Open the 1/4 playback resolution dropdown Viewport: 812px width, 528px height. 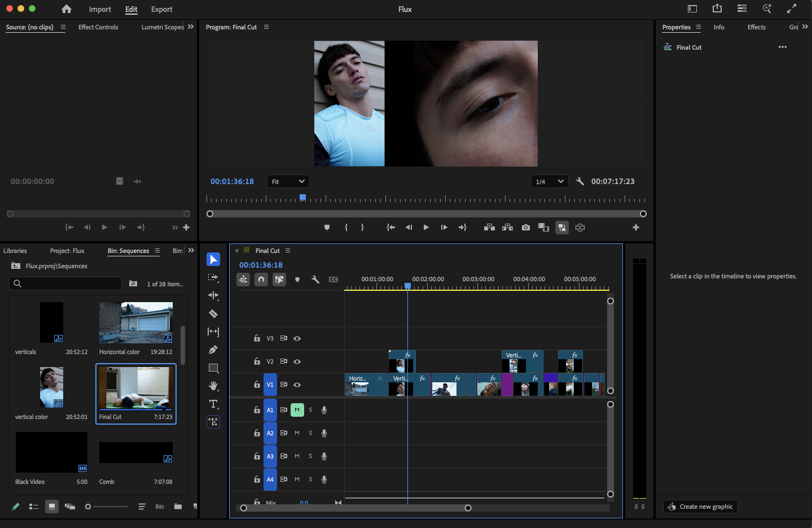[549, 181]
